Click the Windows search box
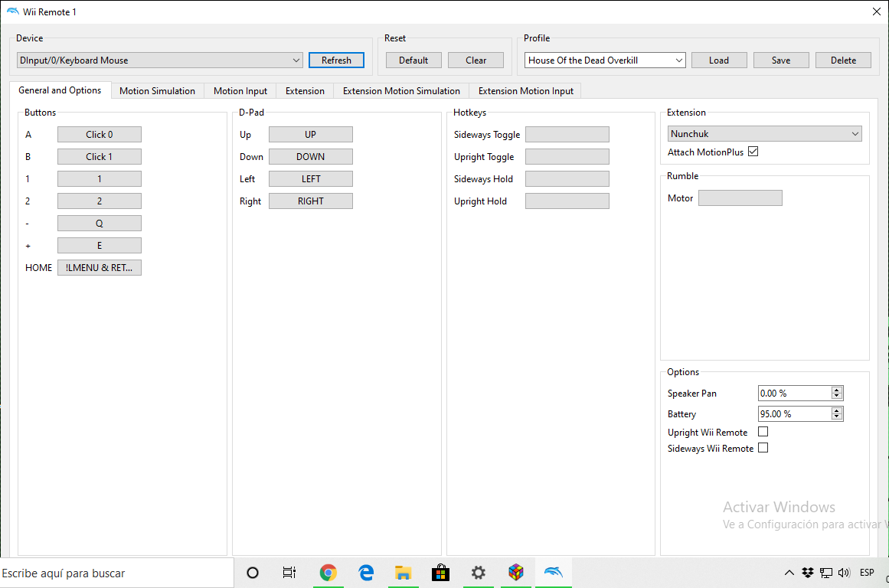Image resolution: width=889 pixels, height=588 pixels. (117, 573)
